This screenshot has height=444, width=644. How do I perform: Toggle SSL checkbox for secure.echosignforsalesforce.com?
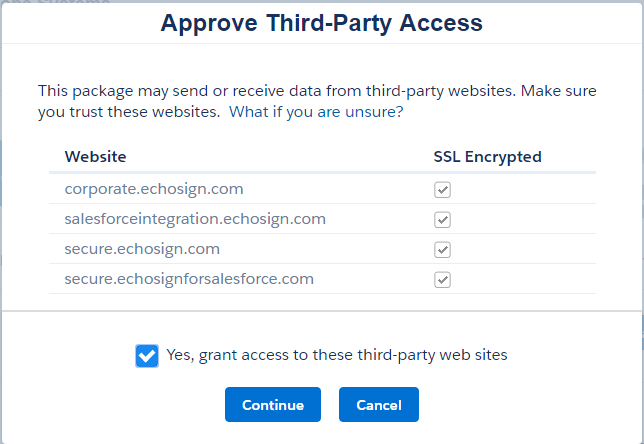(442, 280)
